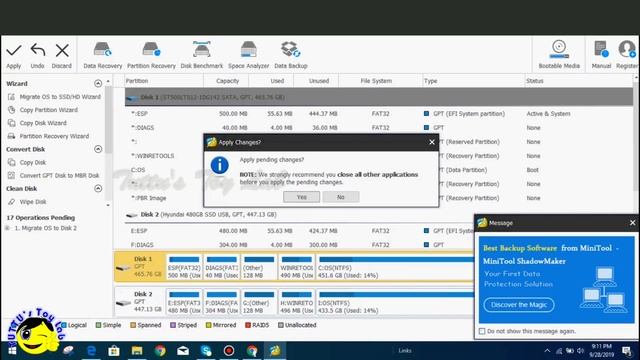
Task: Click the Discard X icon
Action: coord(62,51)
